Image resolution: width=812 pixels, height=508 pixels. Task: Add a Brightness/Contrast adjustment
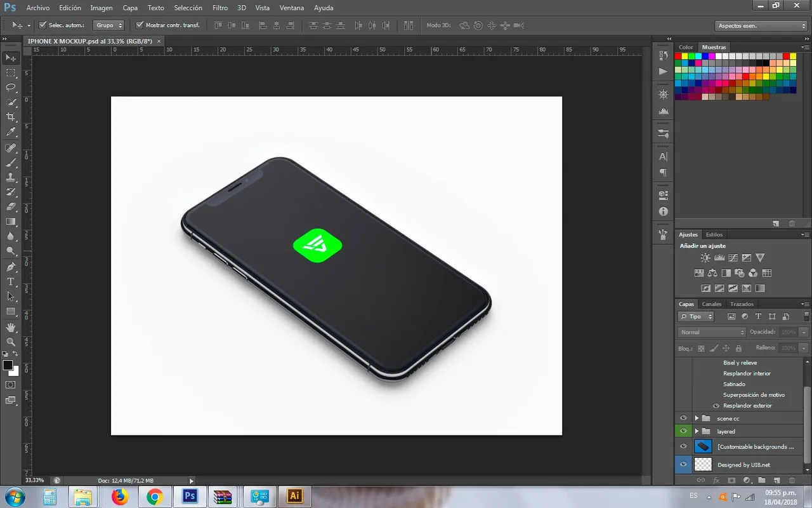tap(705, 258)
